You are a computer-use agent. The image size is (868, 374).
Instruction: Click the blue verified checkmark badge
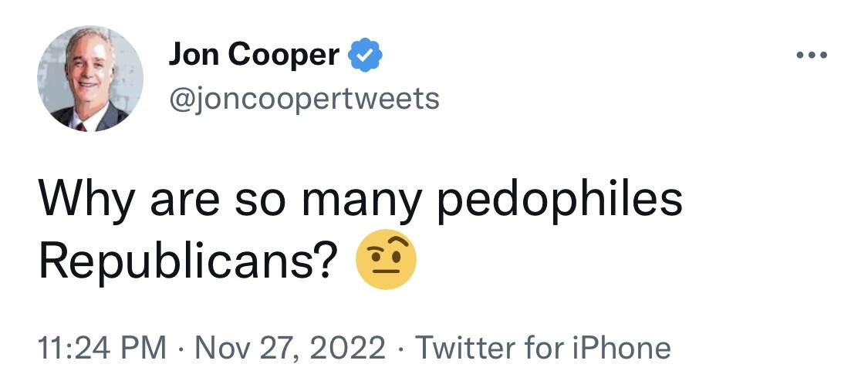click(366, 56)
